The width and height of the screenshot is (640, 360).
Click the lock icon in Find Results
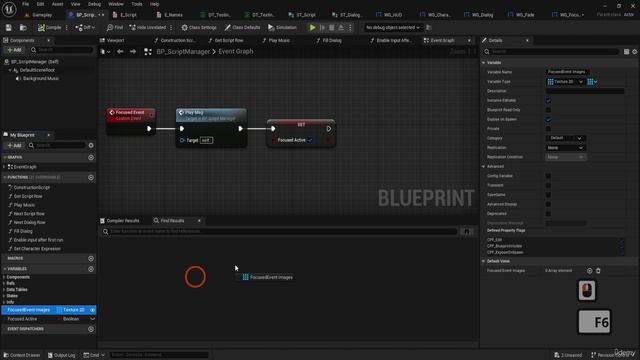click(467, 231)
